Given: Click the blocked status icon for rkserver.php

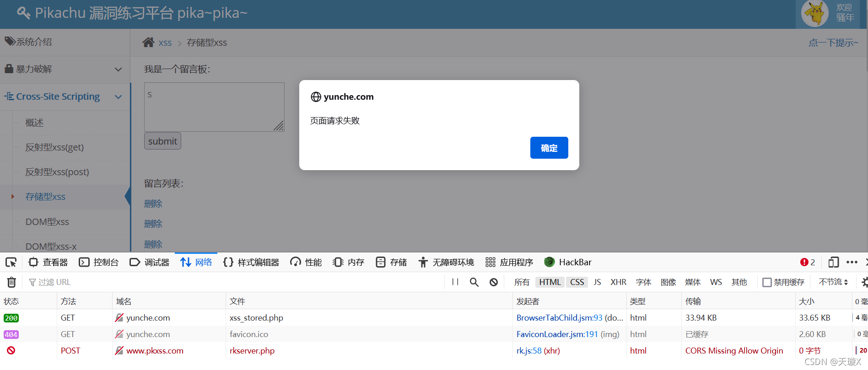Looking at the screenshot, I should coord(11,350).
